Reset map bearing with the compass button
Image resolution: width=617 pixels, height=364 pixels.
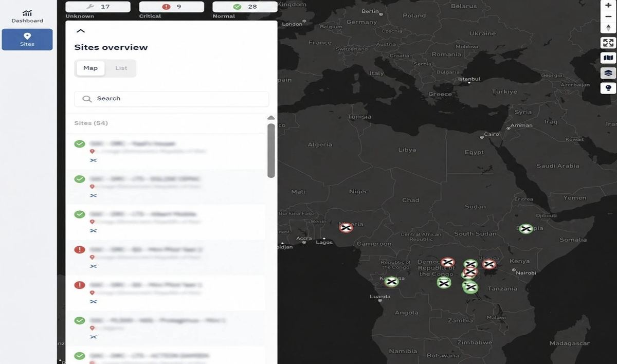[x=608, y=28]
